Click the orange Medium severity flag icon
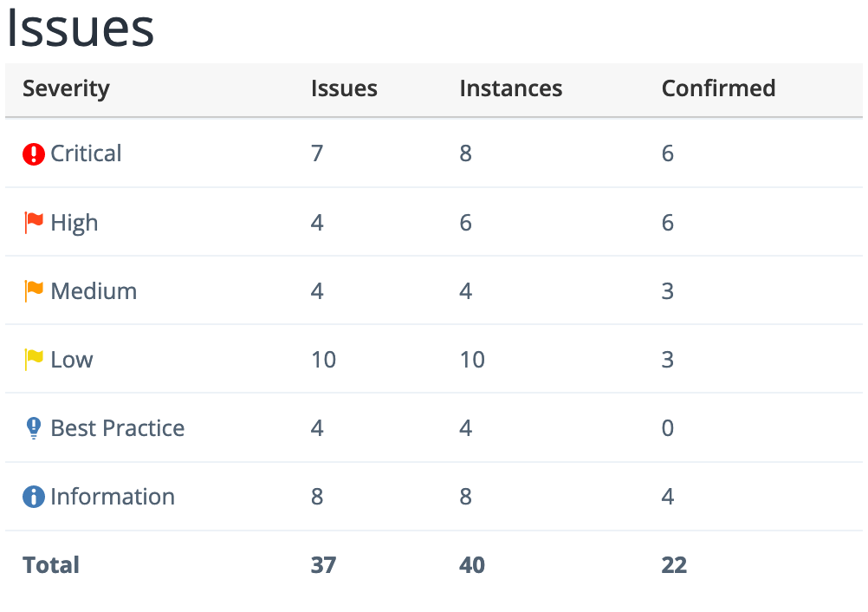The height and width of the screenshot is (612, 868). click(x=34, y=291)
